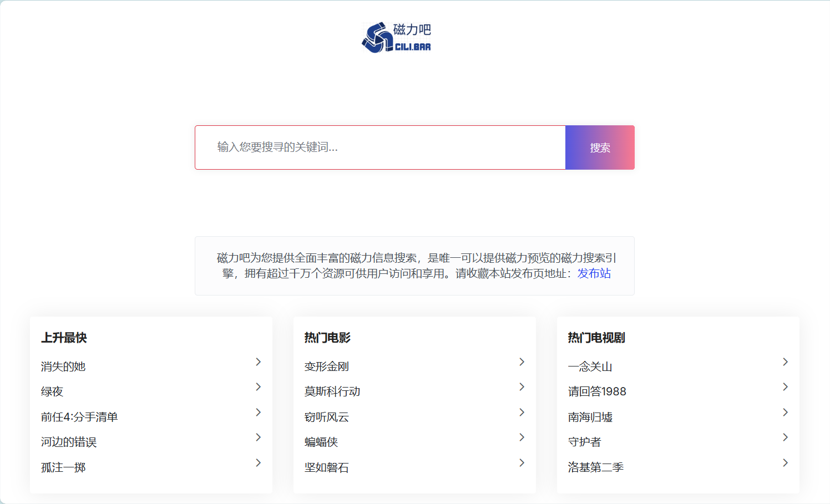Viewport: 830px width, 504px height.
Task: Open 蝙蝠侠 entry
Action: (321, 442)
